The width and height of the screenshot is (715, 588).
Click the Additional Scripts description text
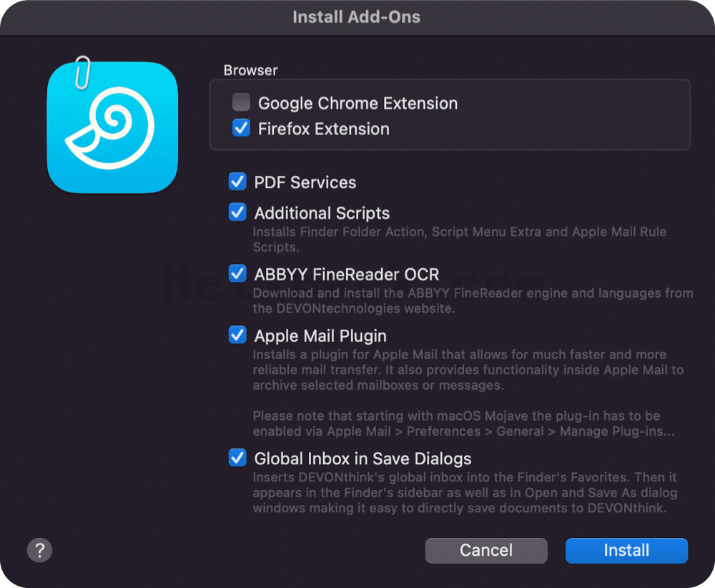coord(459,240)
